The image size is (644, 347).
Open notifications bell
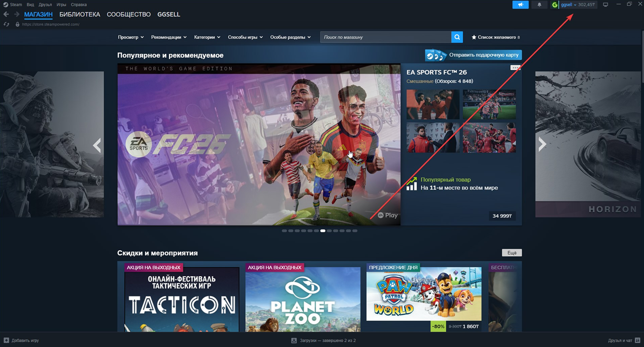[539, 5]
